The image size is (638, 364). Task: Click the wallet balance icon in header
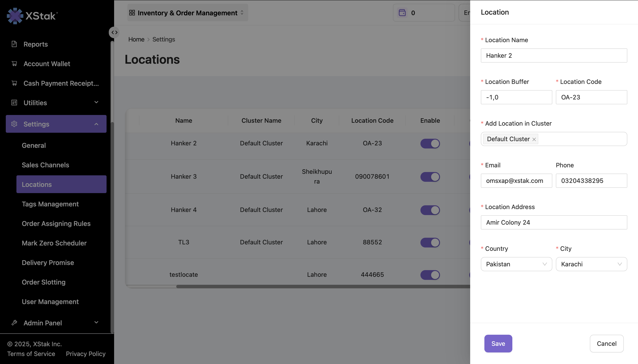click(402, 13)
